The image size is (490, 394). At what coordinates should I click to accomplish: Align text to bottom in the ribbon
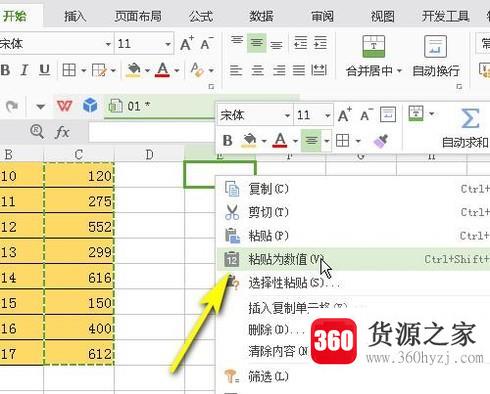click(x=276, y=44)
